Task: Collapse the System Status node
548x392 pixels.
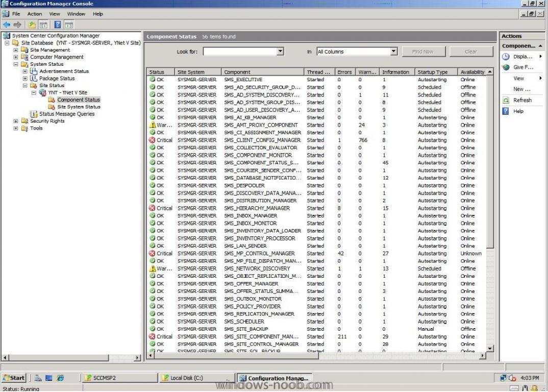Action: click(16, 64)
